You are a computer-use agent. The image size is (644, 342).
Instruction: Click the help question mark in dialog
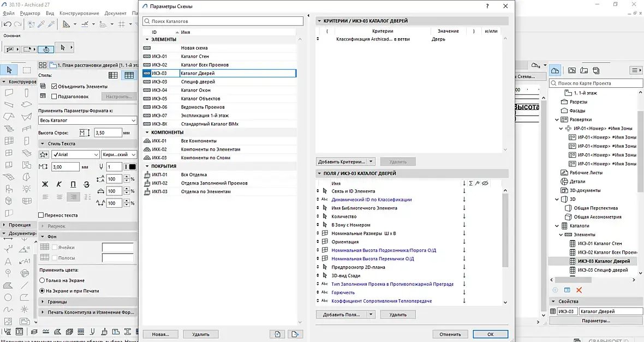pos(487,6)
